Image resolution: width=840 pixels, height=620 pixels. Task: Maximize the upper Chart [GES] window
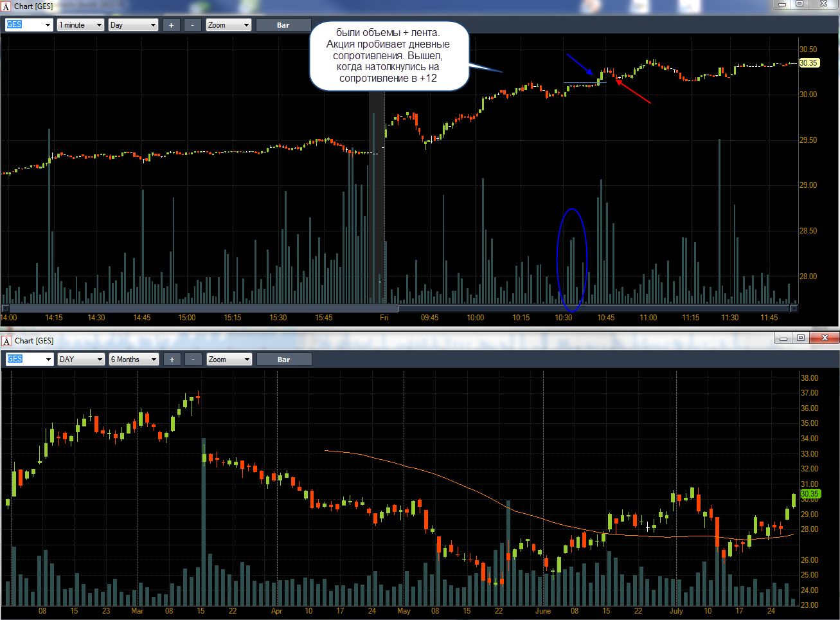[x=800, y=4]
